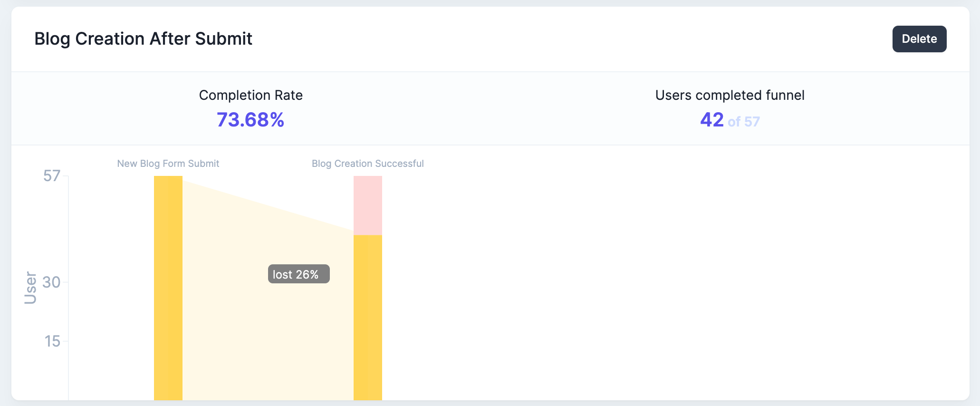Viewport: 980px width, 406px height.
Task: Click the 57 y-axis tick label
Action: (x=52, y=176)
